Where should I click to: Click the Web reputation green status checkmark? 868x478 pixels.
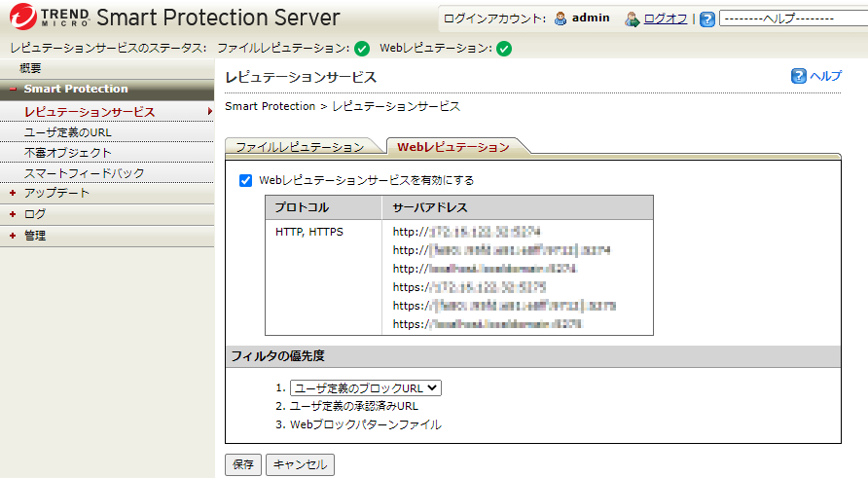[x=503, y=49]
